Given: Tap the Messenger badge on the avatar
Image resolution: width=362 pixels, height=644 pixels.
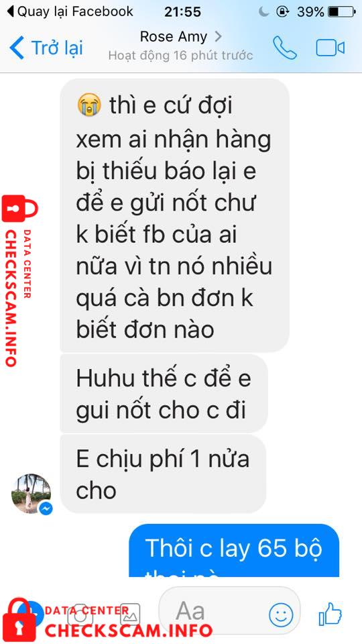Looking at the screenshot, I should (46, 508).
